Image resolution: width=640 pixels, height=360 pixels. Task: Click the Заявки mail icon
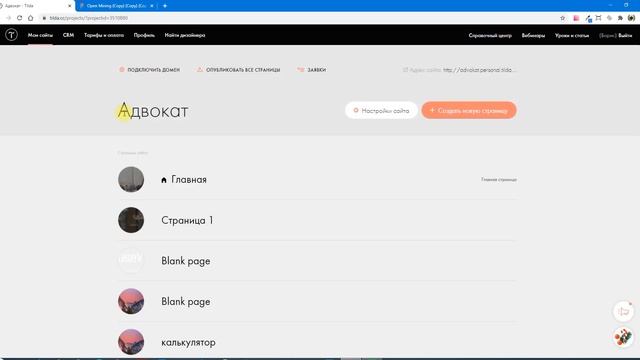click(301, 70)
